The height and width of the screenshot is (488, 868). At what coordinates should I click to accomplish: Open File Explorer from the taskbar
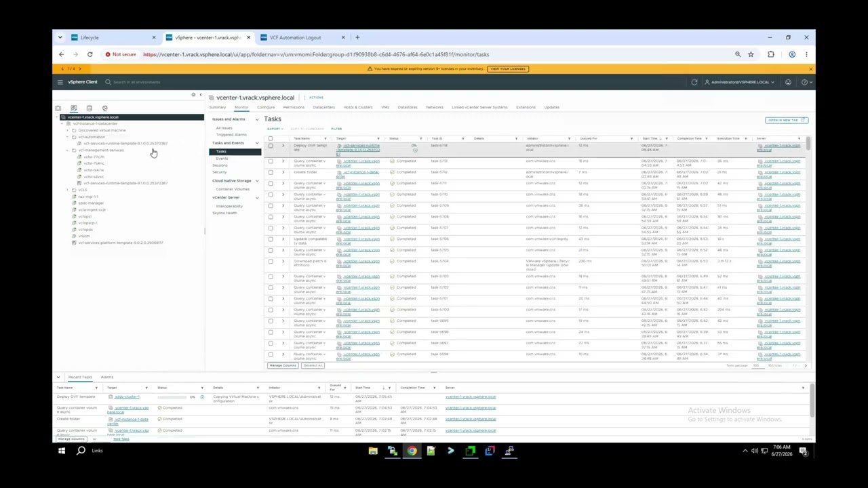(373, 451)
